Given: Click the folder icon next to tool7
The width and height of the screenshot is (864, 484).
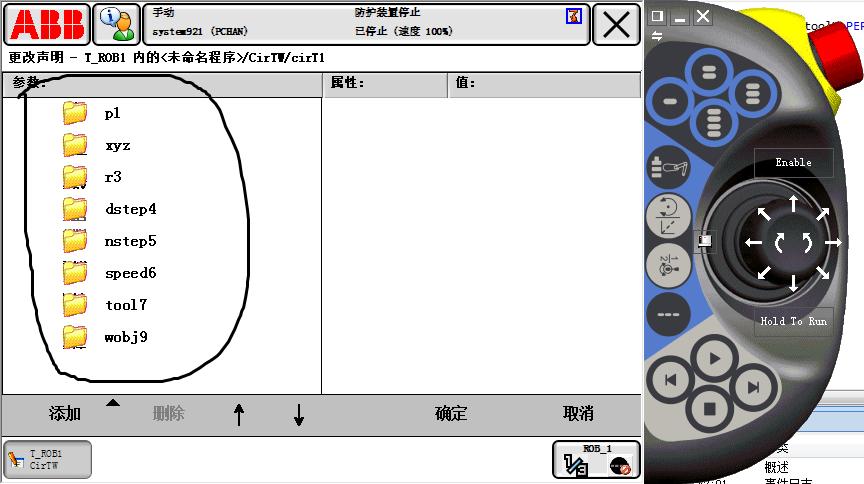Looking at the screenshot, I should [x=74, y=305].
